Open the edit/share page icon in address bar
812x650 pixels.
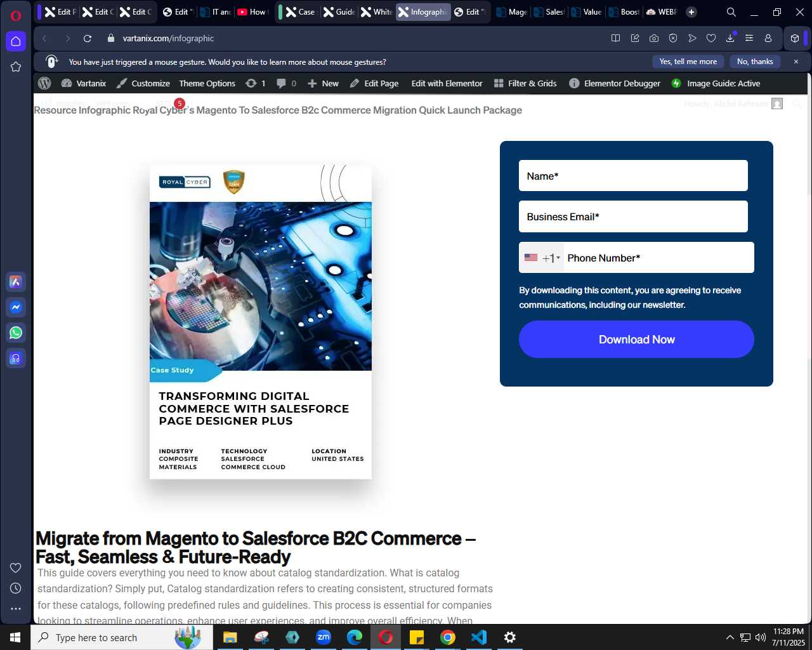coord(635,38)
